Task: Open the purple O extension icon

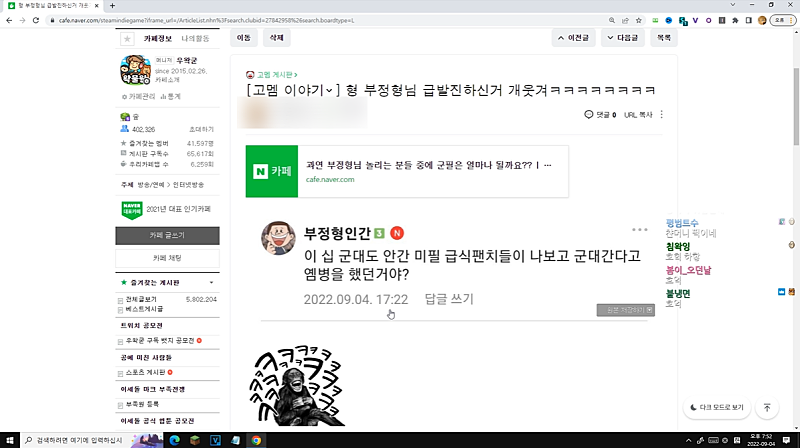Action: pyautogui.click(x=709, y=20)
